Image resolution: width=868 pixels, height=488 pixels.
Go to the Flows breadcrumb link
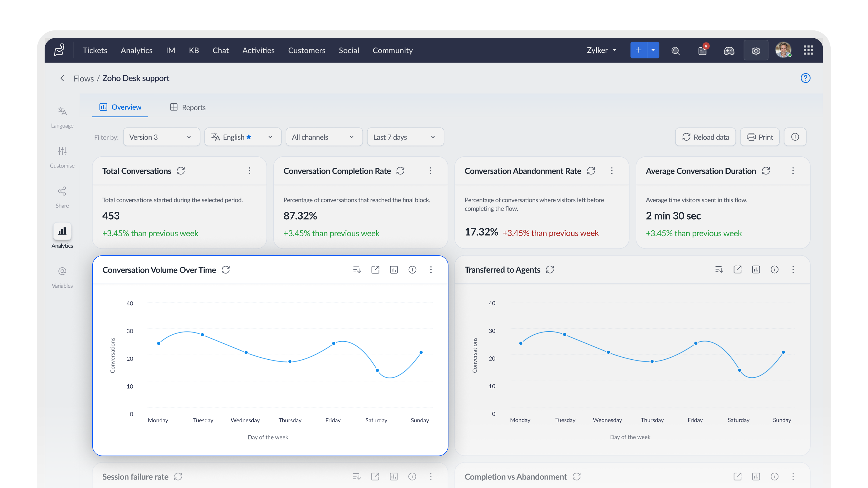[x=83, y=78]
